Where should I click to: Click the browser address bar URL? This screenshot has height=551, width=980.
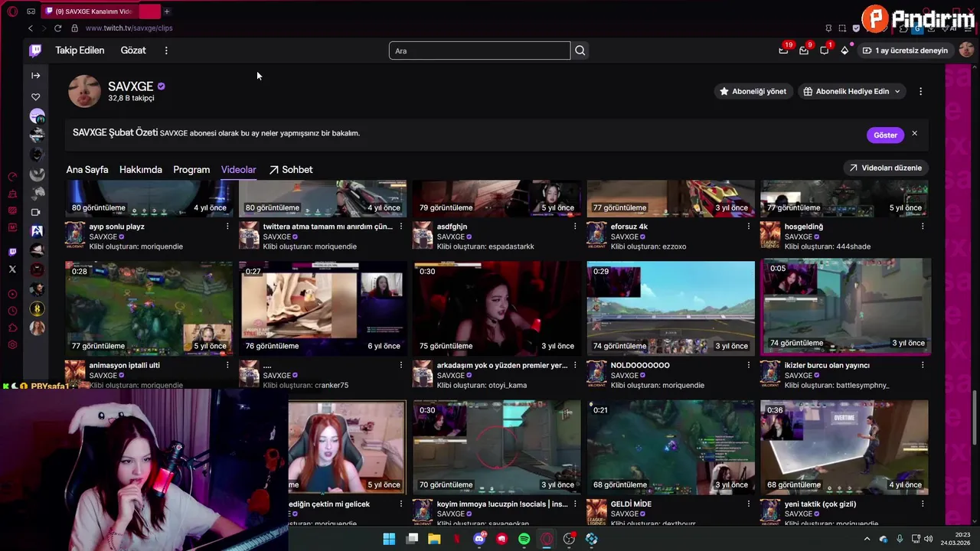(129, 28)
